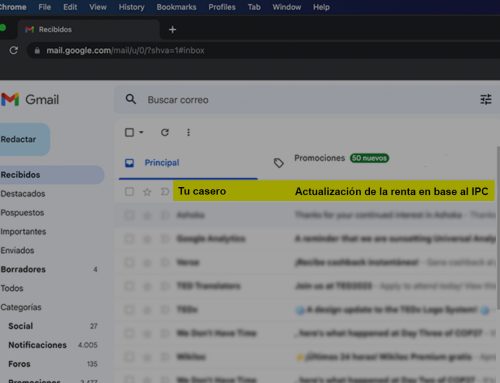This screenshot has height=383, width=500.
Task: Click the search magnifier icon
Action: (x=131, y=99)
